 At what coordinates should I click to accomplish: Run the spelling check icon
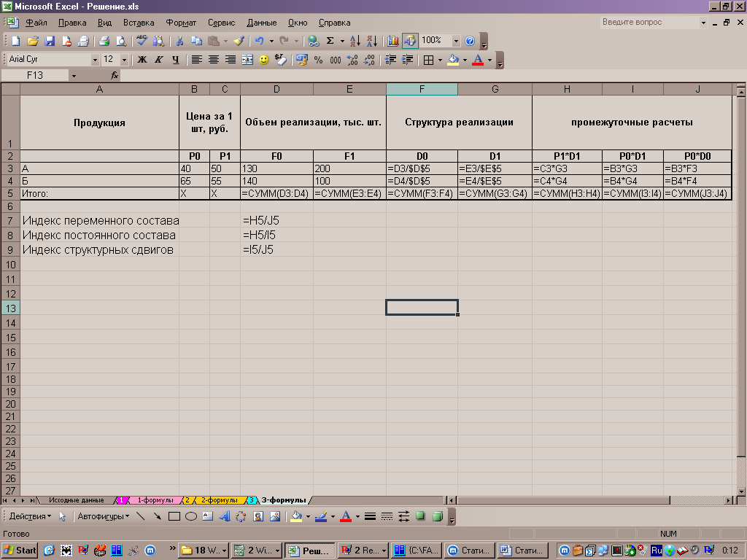click(142, 41)
